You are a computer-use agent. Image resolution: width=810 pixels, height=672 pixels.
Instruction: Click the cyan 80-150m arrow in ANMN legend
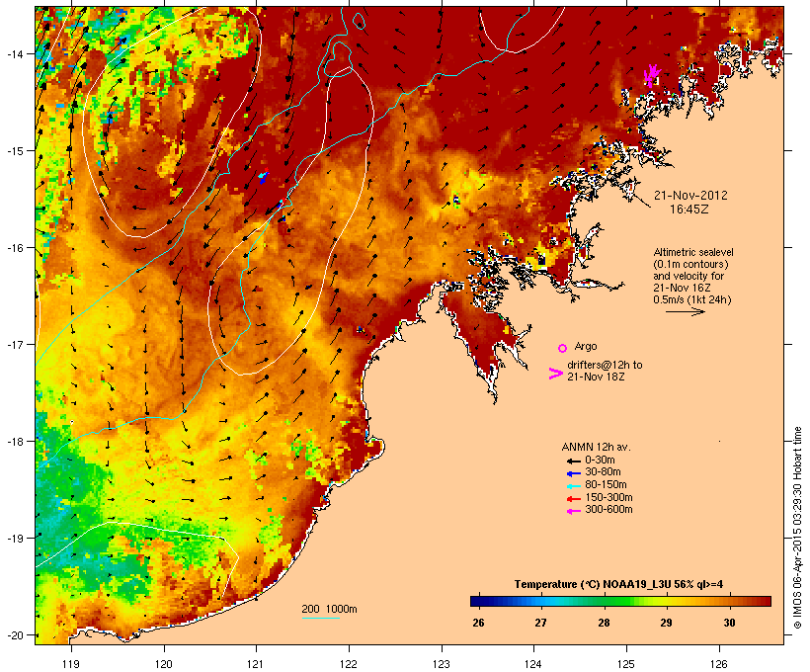tap(574, 486)
